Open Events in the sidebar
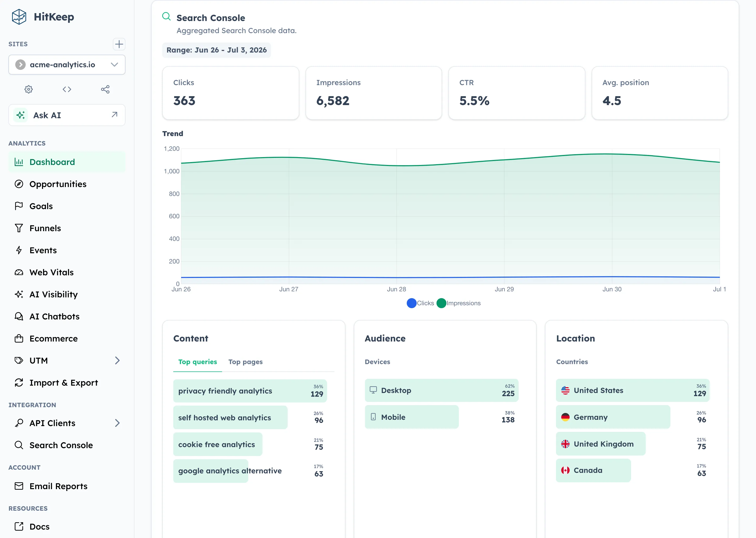Screen dimensions: 756x538 [x=67, y=250]
